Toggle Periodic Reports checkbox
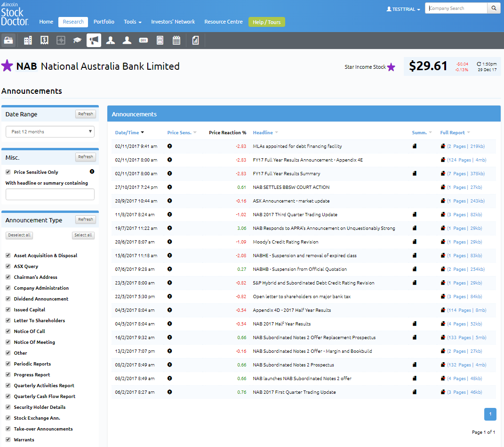This screenshot has height=447, width=504. (8, 364)
